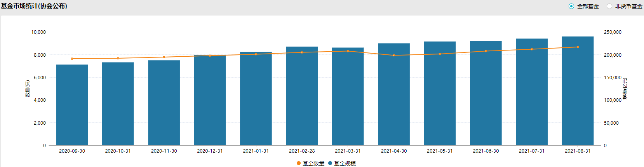This screenshot has width=644, height=167.
Task: Select the 2020-11-30 fund scale bar
Action: click(164, 103)
